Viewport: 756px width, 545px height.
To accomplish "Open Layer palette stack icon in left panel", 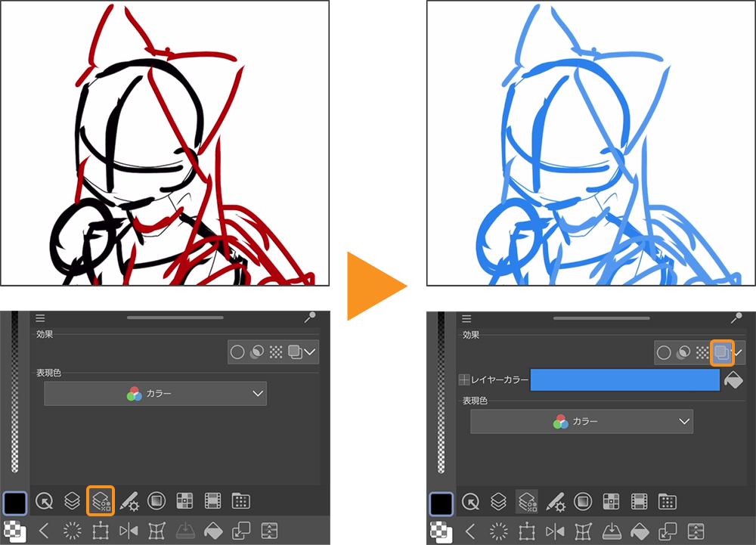I will (72, 500).
